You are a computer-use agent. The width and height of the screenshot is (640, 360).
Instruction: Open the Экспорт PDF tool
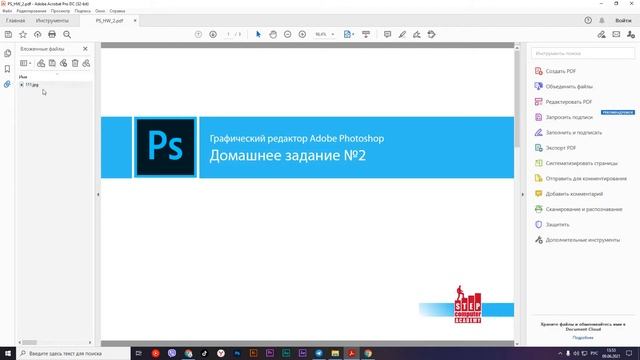(555, 148)
